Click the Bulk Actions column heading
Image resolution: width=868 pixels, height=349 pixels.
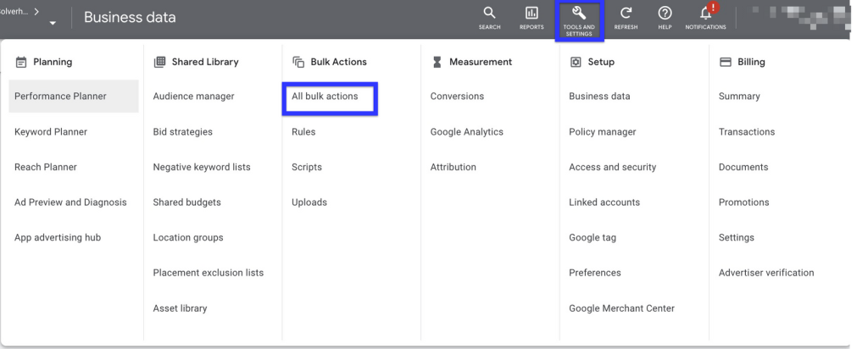338,62
